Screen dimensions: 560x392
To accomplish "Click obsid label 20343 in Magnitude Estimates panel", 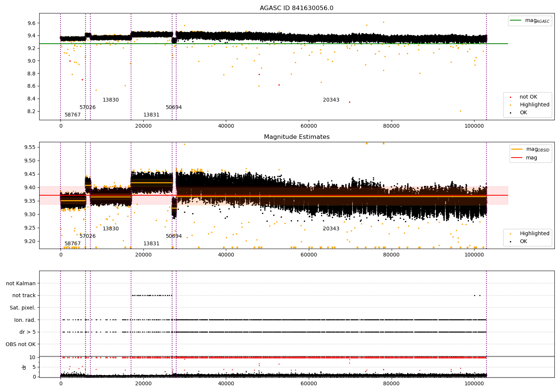I will [x=331, y=229].
